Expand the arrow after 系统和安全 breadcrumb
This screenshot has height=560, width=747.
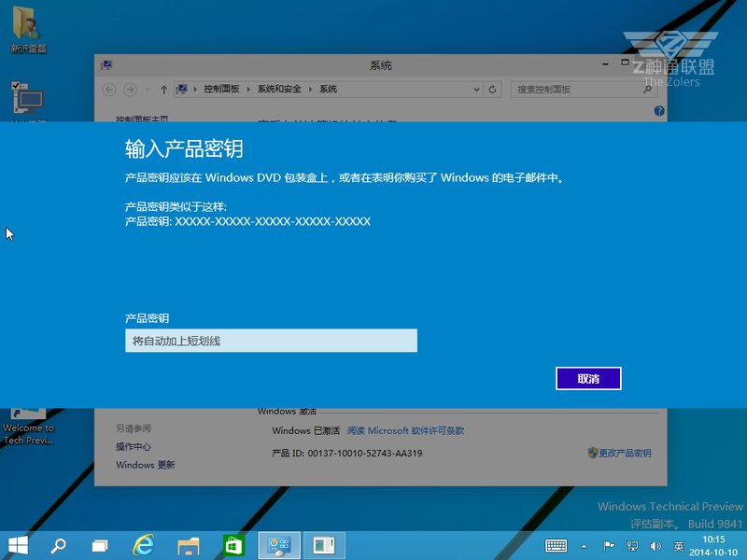point(310,89)
